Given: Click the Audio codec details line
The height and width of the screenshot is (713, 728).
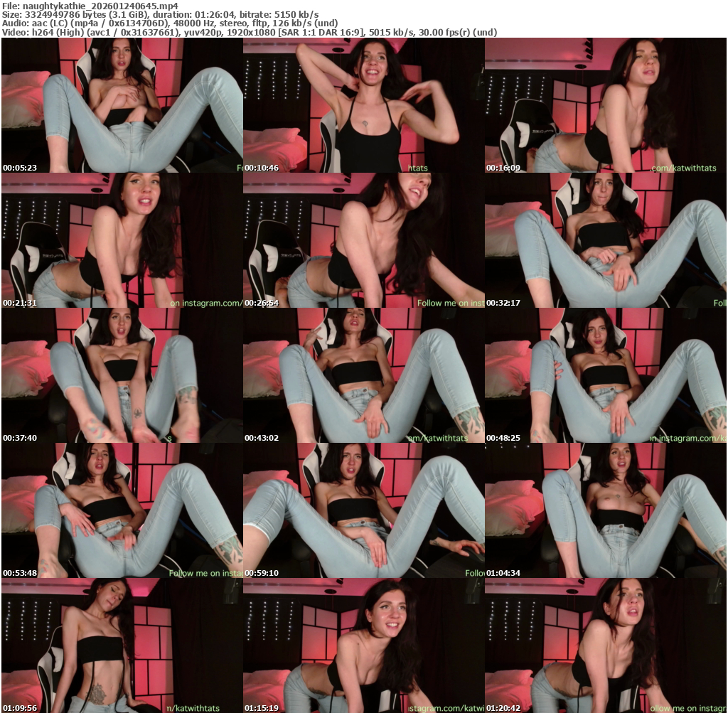Looking at the screenshot, I should [x=170, y=23].
